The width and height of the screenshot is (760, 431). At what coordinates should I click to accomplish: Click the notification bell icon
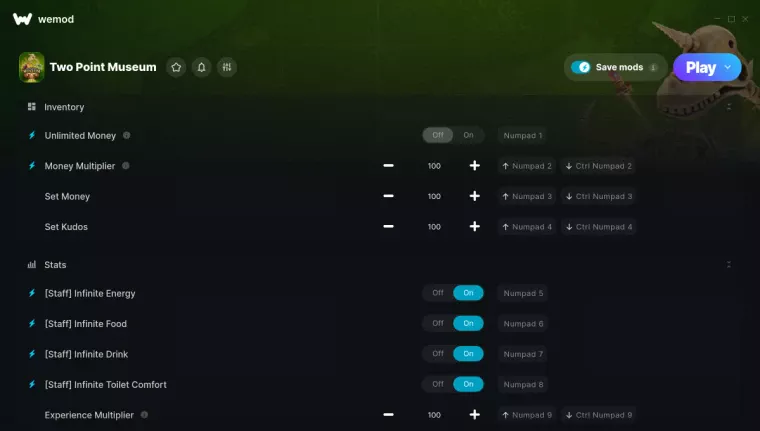202,67
